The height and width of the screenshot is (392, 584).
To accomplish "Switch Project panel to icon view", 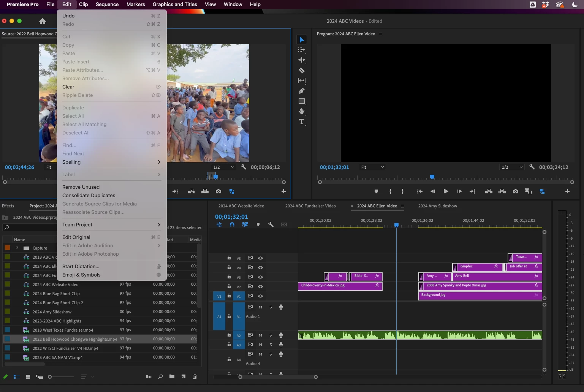I will pyautogui.click(x=28, y=377).
